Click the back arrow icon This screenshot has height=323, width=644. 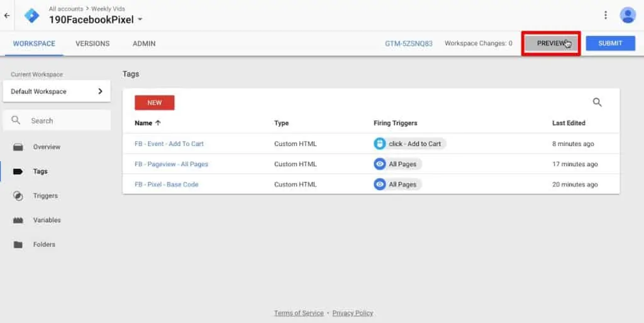pos(7,16)
